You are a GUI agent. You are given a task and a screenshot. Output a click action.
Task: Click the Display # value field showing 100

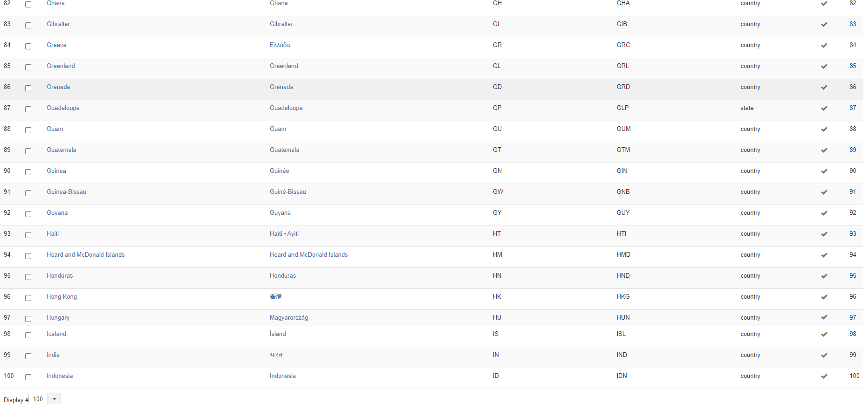[38, 399]
